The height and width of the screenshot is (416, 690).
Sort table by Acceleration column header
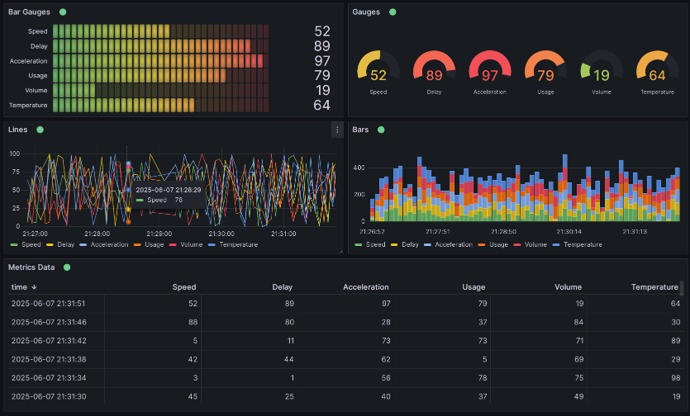[366, 287]
